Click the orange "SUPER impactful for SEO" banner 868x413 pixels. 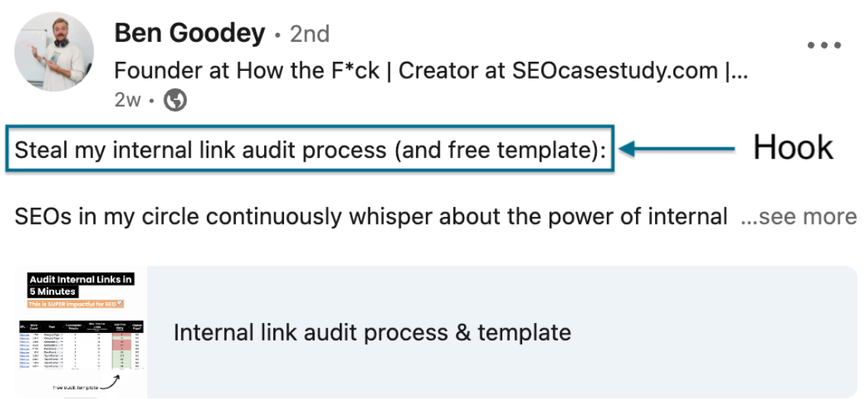[76, 304]
